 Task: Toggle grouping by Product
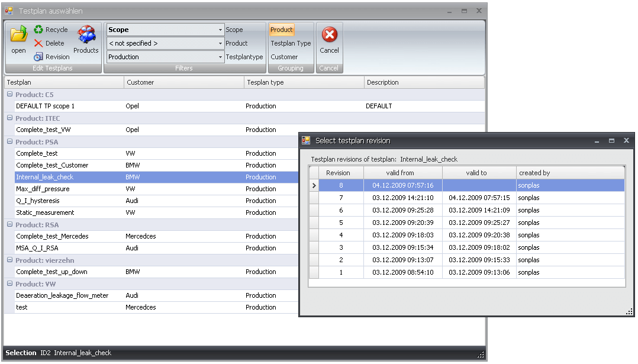pyautogui.click(x=282, y=30)
